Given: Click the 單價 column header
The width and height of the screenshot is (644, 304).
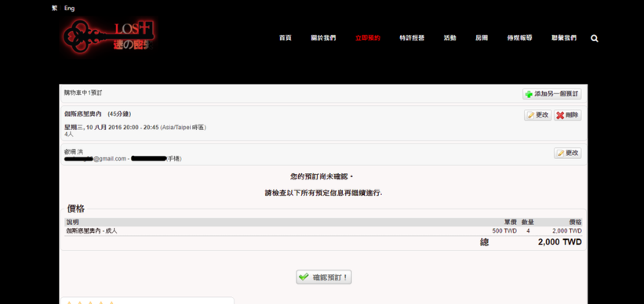Looking at the screenshot, I should point(511,222).
